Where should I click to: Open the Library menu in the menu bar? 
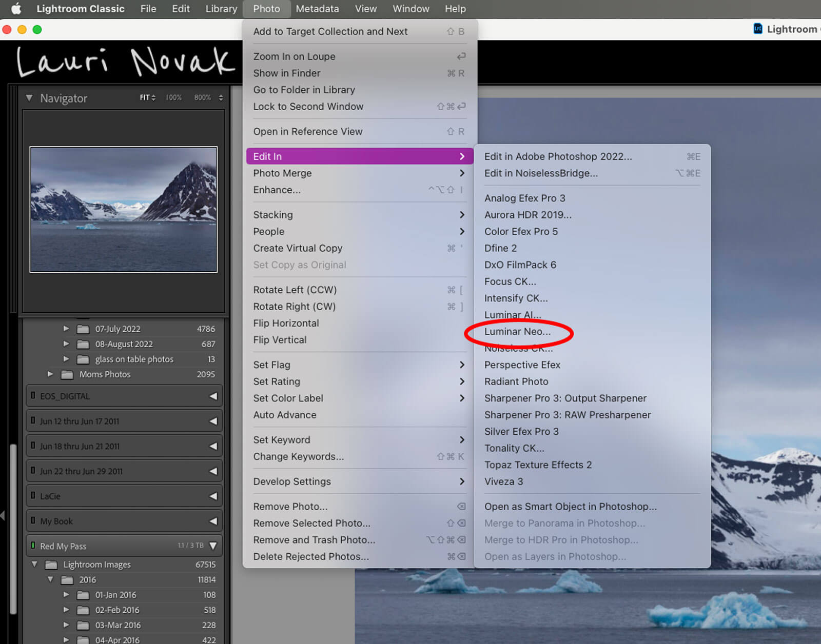point(221,9)
